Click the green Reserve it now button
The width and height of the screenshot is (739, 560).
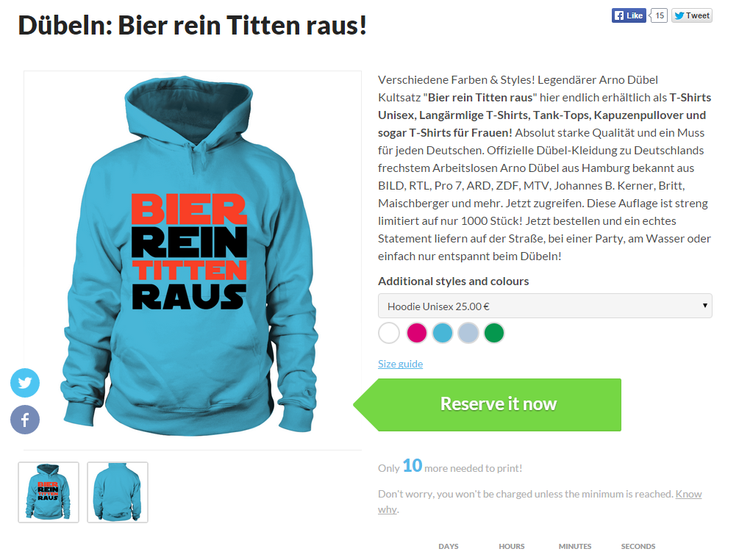(x=488, y=405)
